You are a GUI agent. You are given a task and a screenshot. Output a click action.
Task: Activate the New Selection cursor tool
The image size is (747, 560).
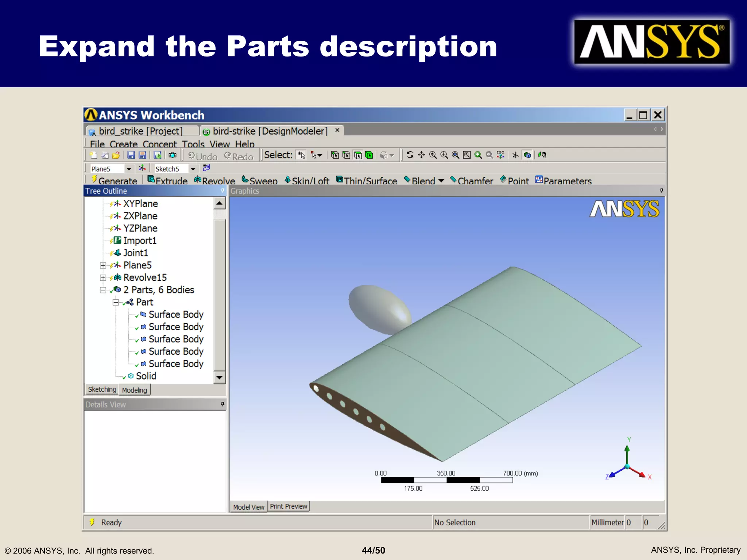click(x=301, y=155)
